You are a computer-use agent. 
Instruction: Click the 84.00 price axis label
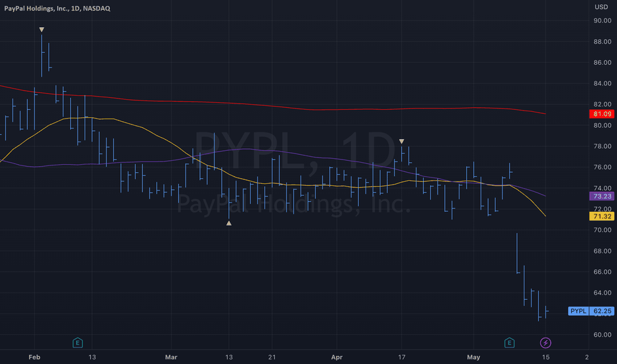click(x=602, y=83)
